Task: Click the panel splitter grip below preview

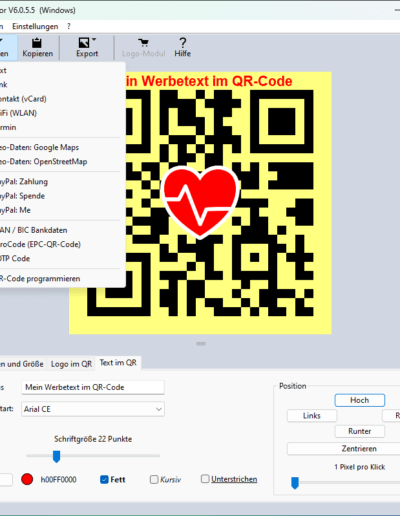Action: pos(201,344)
